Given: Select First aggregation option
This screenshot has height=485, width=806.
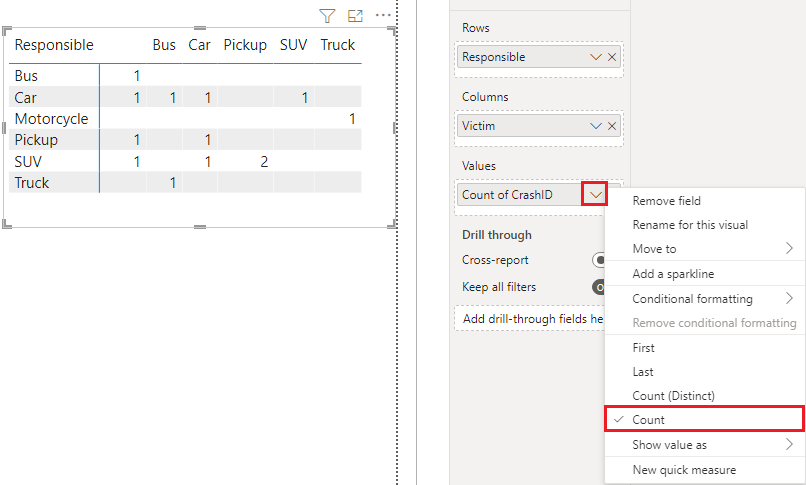Looking at the screenshot, I should pos(705,348).
